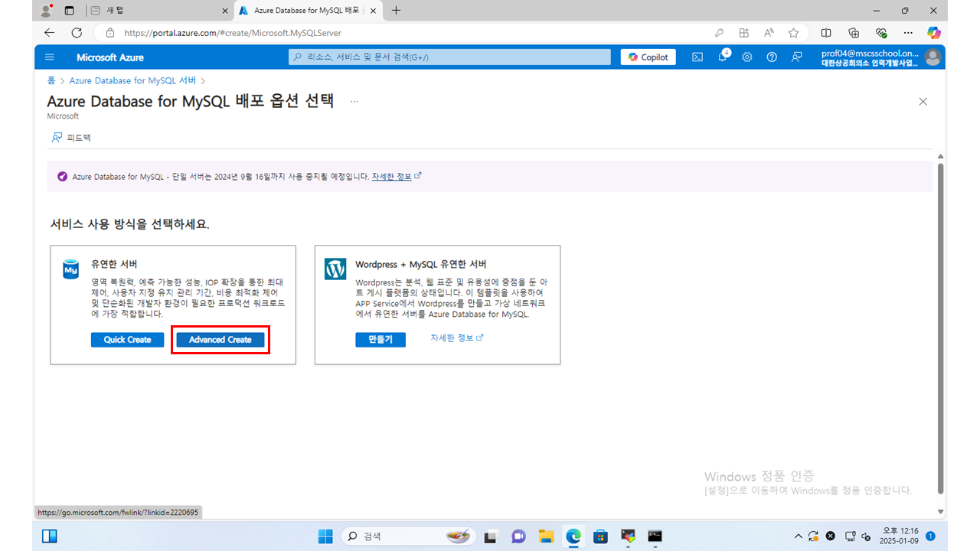Viewport: 980px width, 551px height.
Task: Close the deployment options blade
Action: point(923,102)
